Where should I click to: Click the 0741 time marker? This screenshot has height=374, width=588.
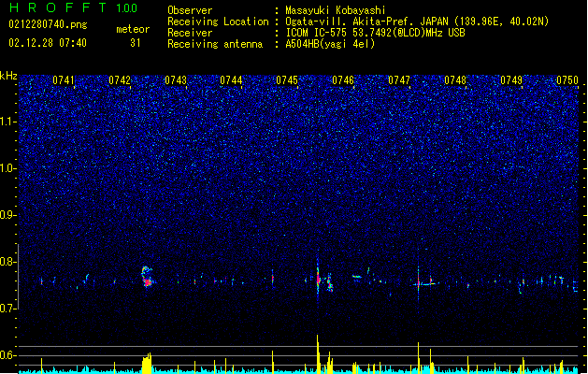point(64,80)
